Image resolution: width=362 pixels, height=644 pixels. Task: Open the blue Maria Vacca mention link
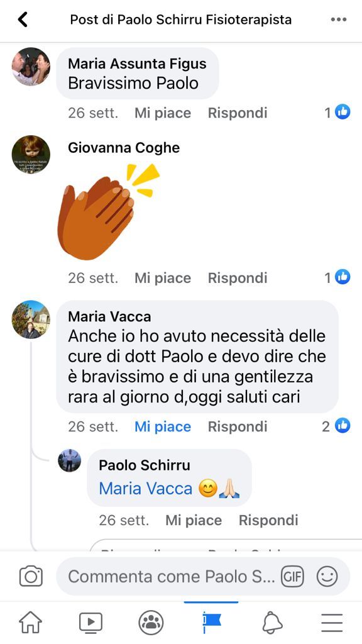[146, 488]
